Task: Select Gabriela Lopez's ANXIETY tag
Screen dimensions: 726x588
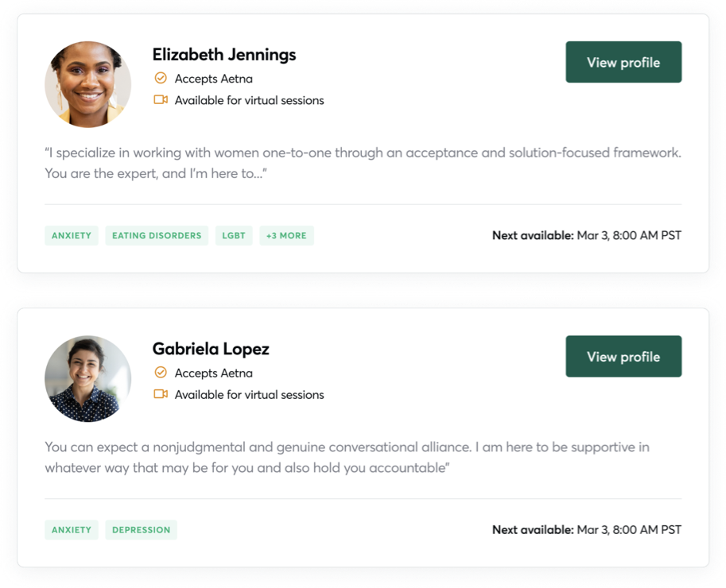Action: point(72,530)
